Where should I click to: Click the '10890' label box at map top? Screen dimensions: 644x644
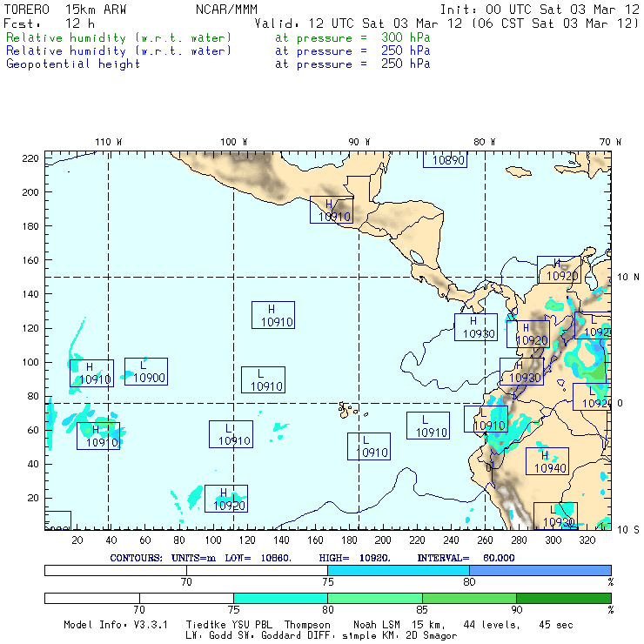(x=446, y=160)
